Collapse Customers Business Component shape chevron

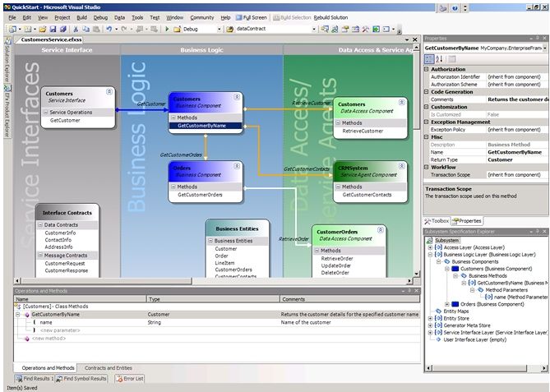(x=237, y=97)
